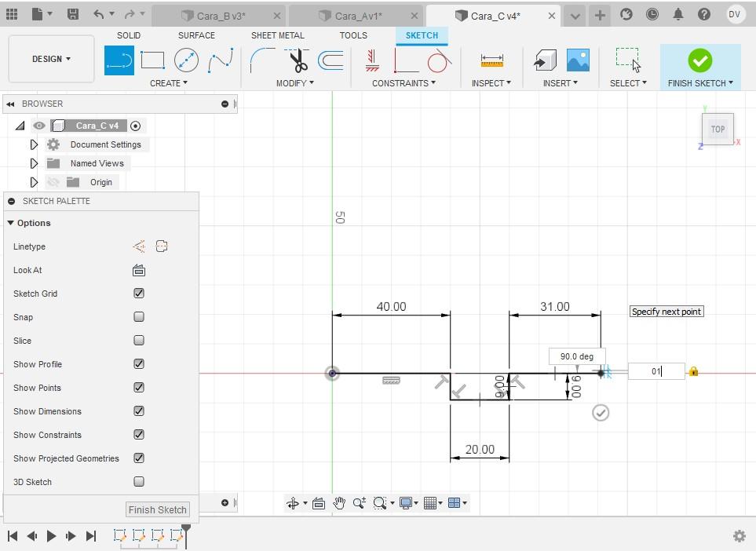Select the Center Diameter Circle tool

pyautogui.click(x=186, y=60)
